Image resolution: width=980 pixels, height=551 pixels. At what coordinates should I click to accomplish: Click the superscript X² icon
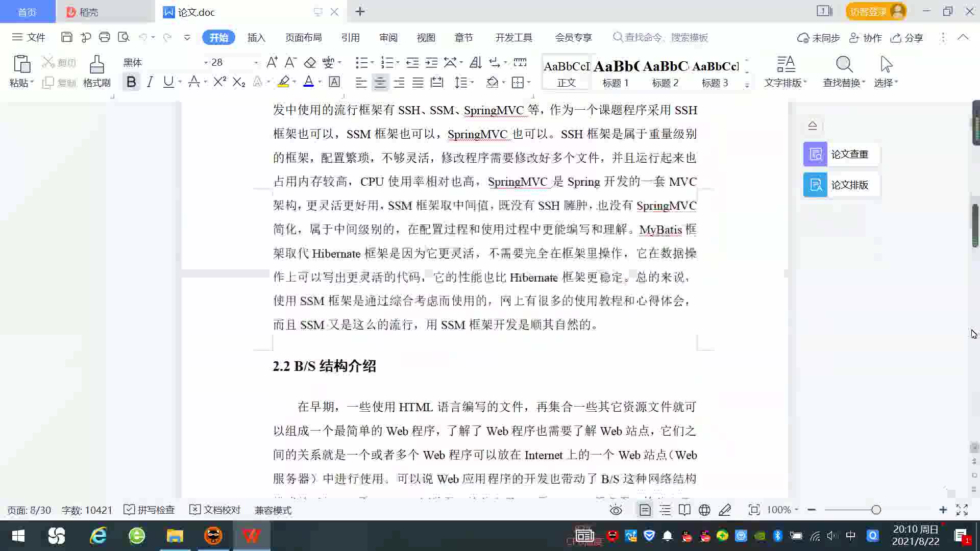tap(219, 82)
